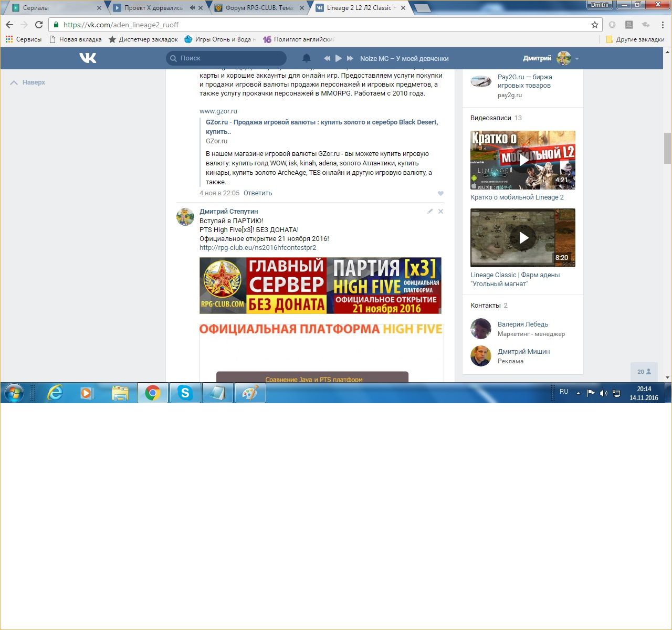The height and width of the screenshot is (630, 672).
Task: Play the Lineage Classic Фарм адены video
Action: (523, 238)
